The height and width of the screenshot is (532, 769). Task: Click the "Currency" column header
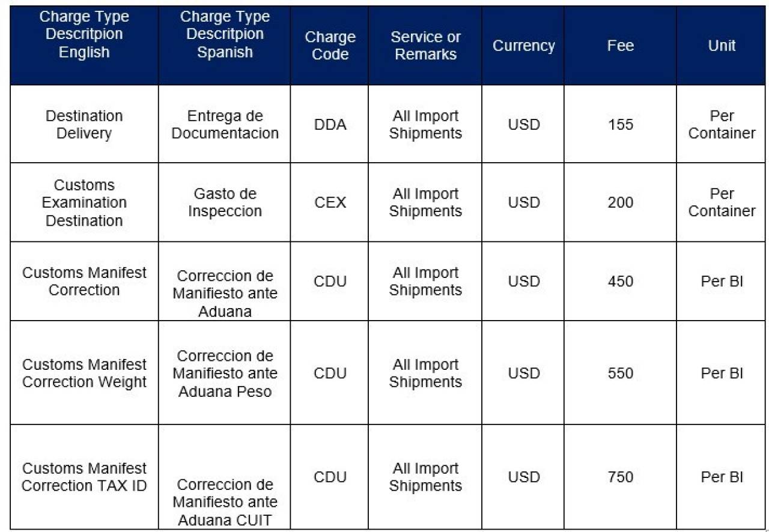coord(523,46)
